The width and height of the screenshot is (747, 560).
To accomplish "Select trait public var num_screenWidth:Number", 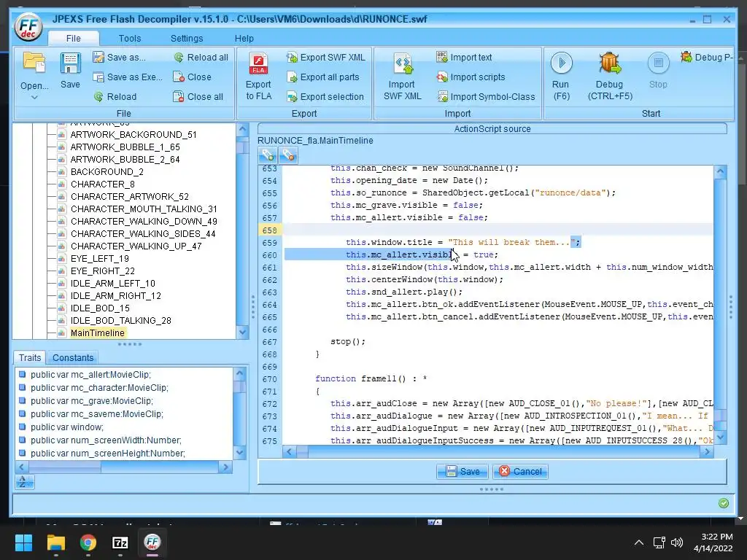I will (x=106, y=440).
